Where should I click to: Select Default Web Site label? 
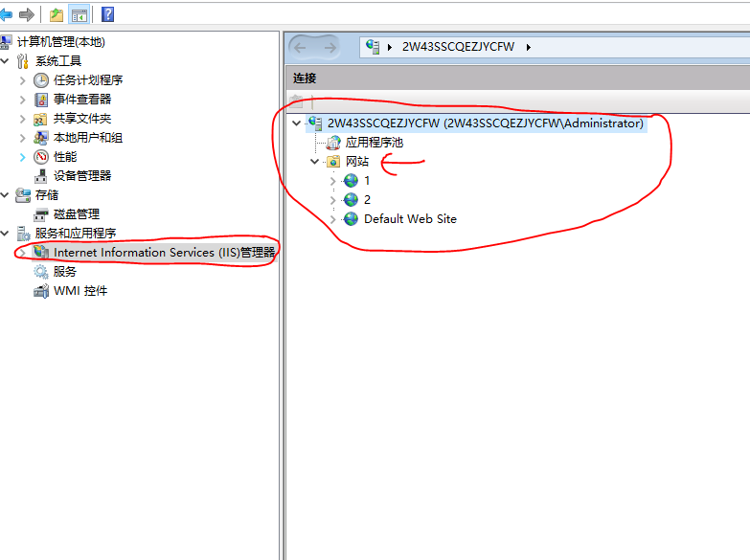410,219
